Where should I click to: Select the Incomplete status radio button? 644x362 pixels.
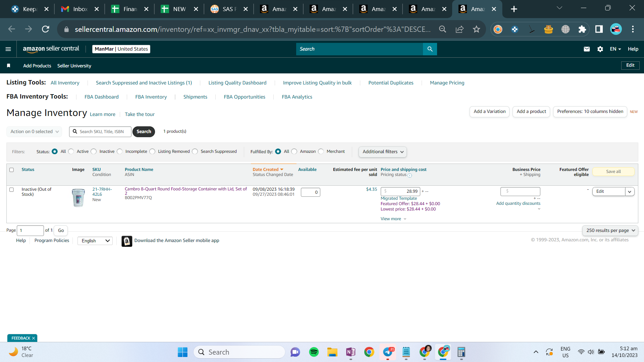tap(120, 152)
